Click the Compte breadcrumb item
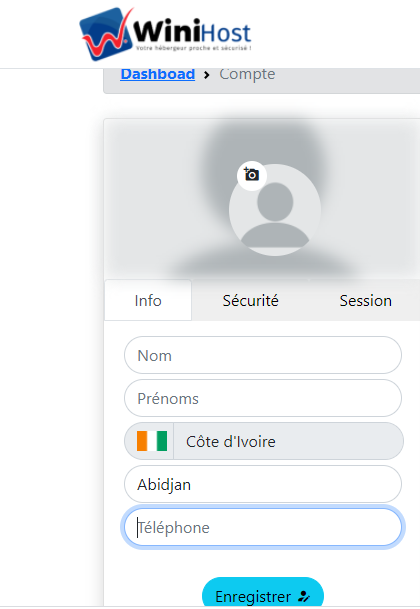Image resolution: width=420 pixels, height=609 pixels. point(247,74)
